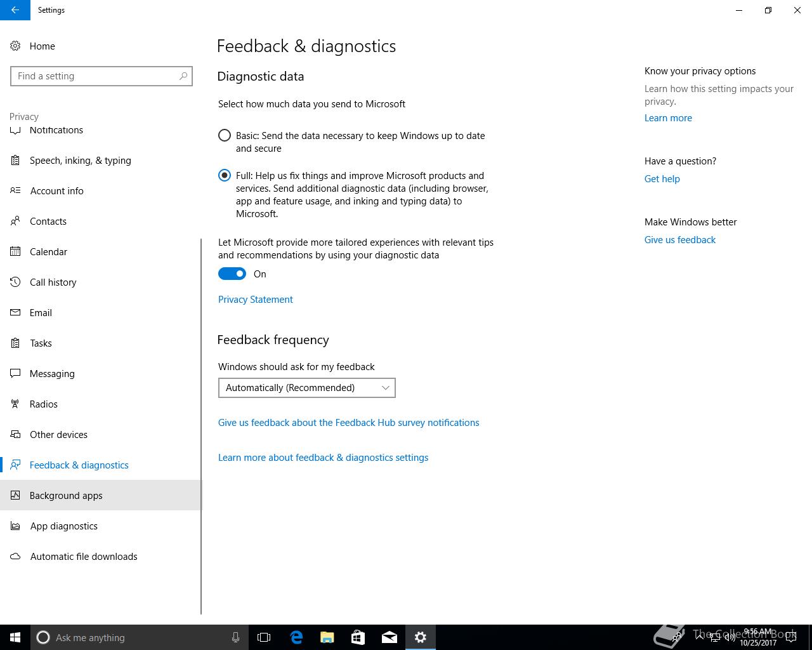Click the search magnifier icon in Find a setting

point(183,76)
